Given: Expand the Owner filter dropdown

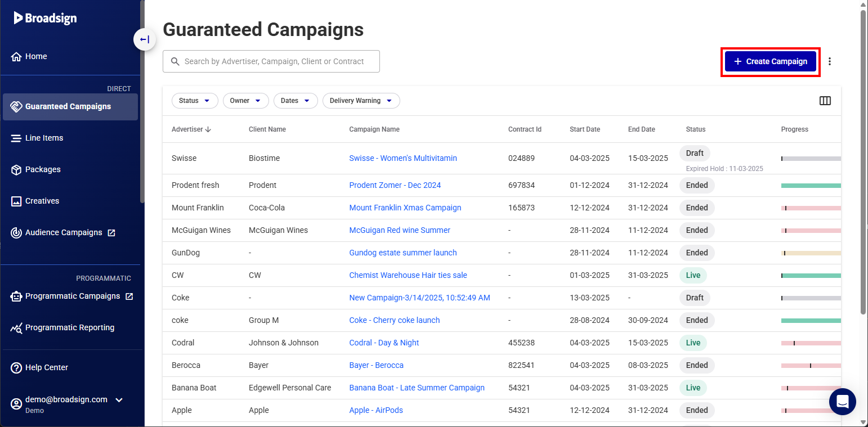Looking at the screenshot, I should [245, 101].
